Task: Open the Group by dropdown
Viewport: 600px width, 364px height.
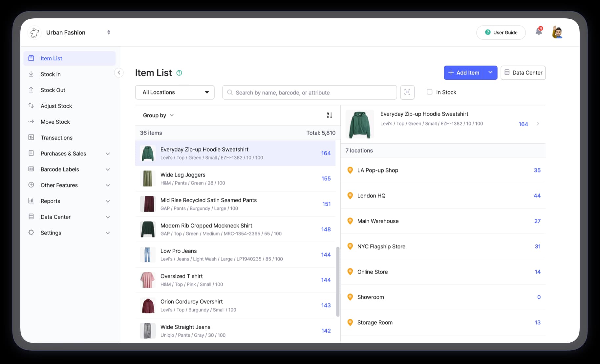Action: (158, 115)
